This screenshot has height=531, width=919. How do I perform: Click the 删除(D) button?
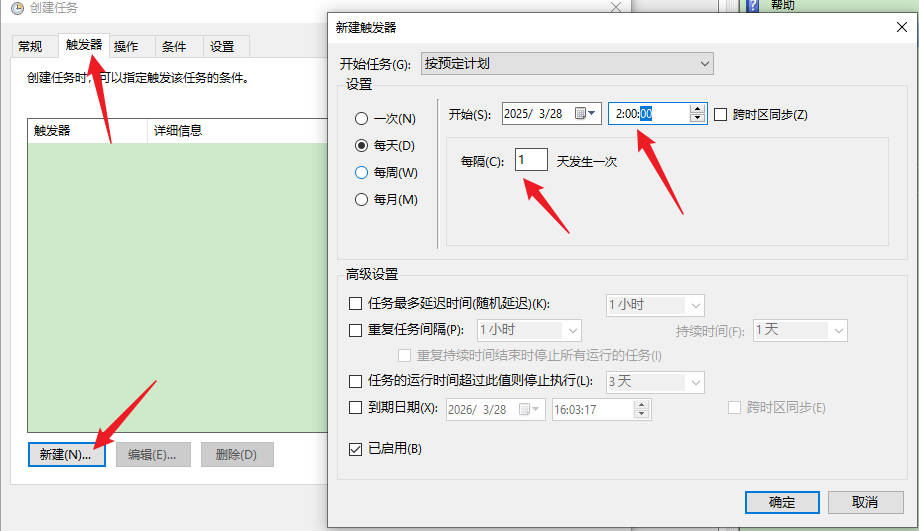237,454
